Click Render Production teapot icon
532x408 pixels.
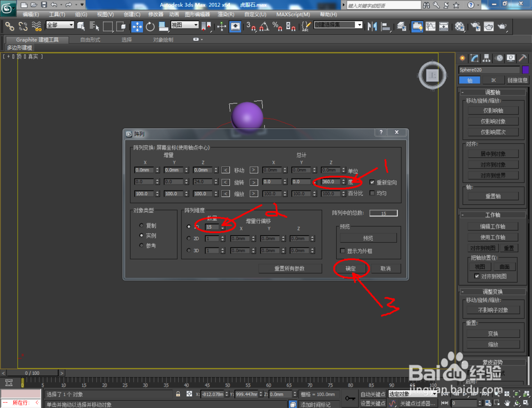(x=502, y=26)
